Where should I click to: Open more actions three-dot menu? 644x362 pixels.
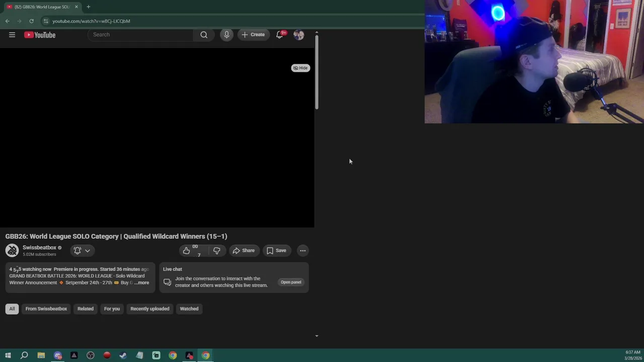tap(303, 250)
